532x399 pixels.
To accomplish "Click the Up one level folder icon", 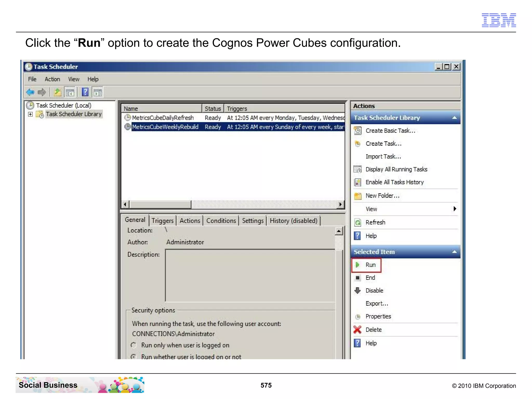I will [57, 92].
